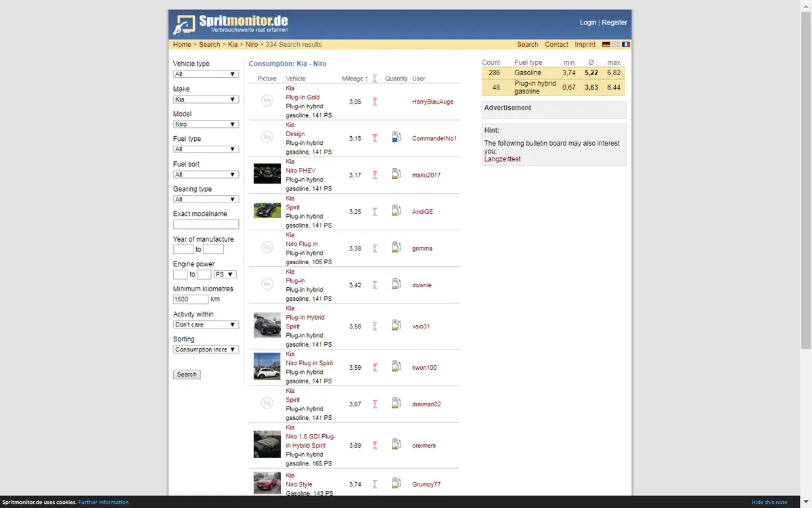Open the Langzeittest bulletin board link
Screen dimensions: 812x508
[503, 159]
